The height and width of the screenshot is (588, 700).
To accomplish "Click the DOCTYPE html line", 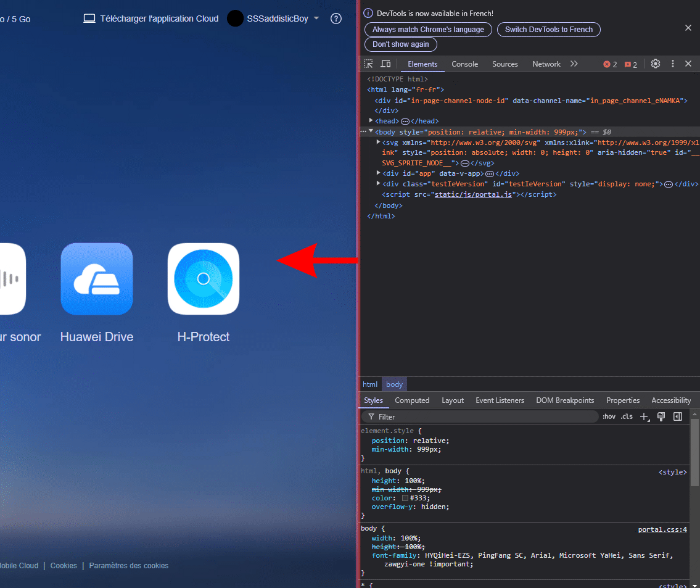I will (x=397, y=79).
